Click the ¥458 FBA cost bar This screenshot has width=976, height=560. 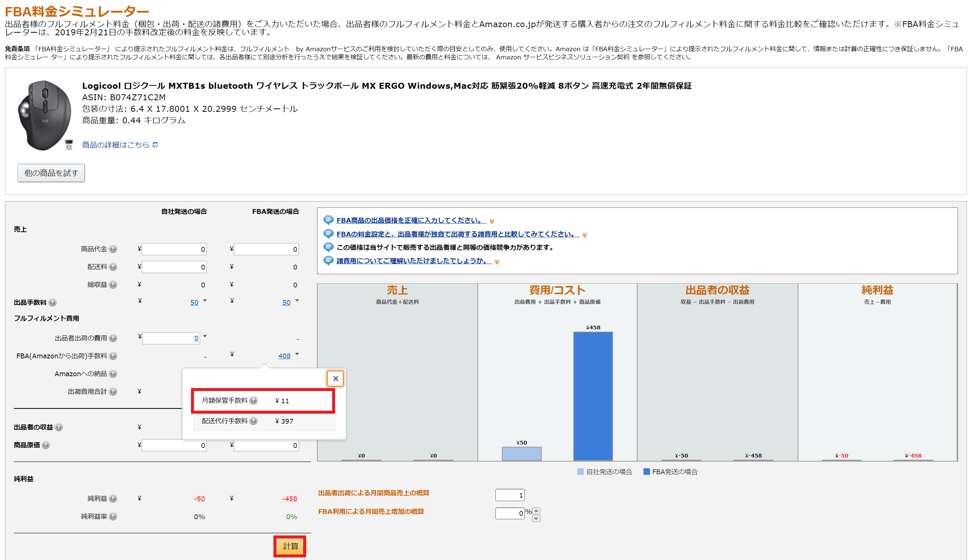593,397
